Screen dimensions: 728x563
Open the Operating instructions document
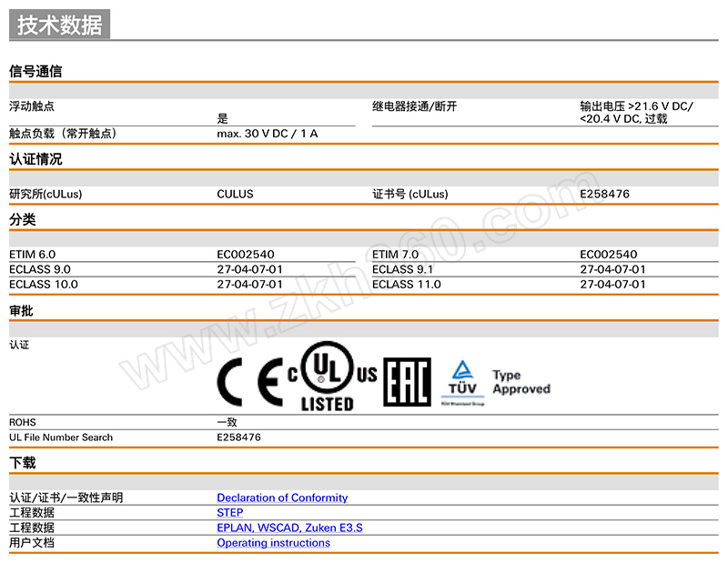click(274, 543)
